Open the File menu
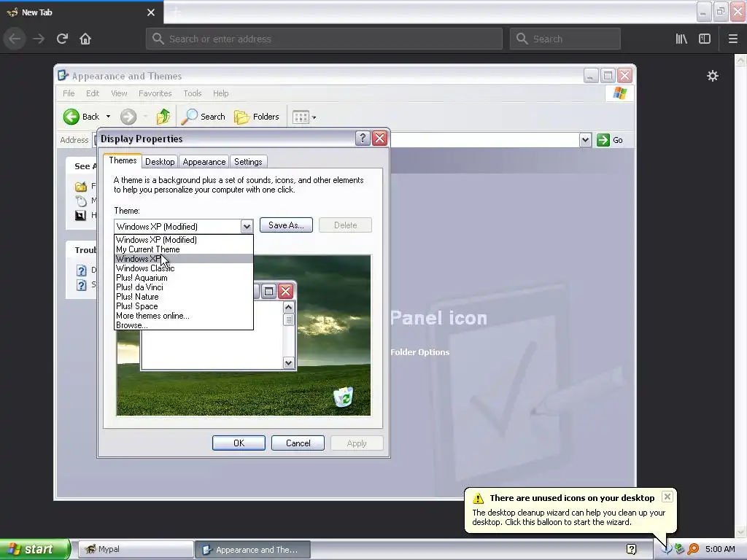747x560 pixels. click(69, 93)
